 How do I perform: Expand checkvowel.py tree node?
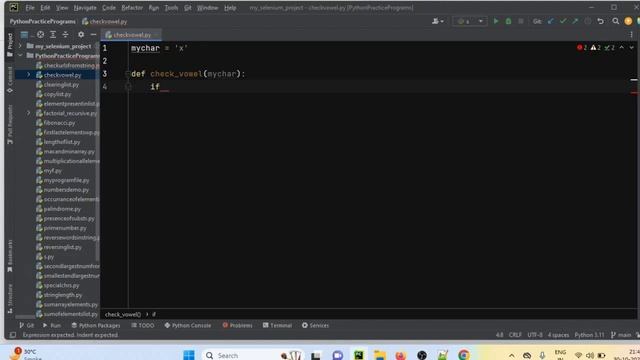(x=29, y=75)
